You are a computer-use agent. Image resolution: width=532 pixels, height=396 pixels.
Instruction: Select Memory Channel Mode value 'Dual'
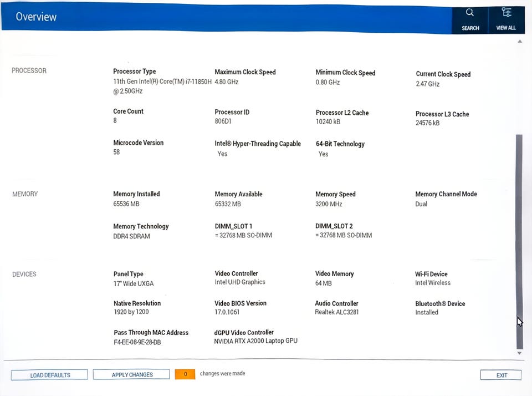click(x=421, y=204)
